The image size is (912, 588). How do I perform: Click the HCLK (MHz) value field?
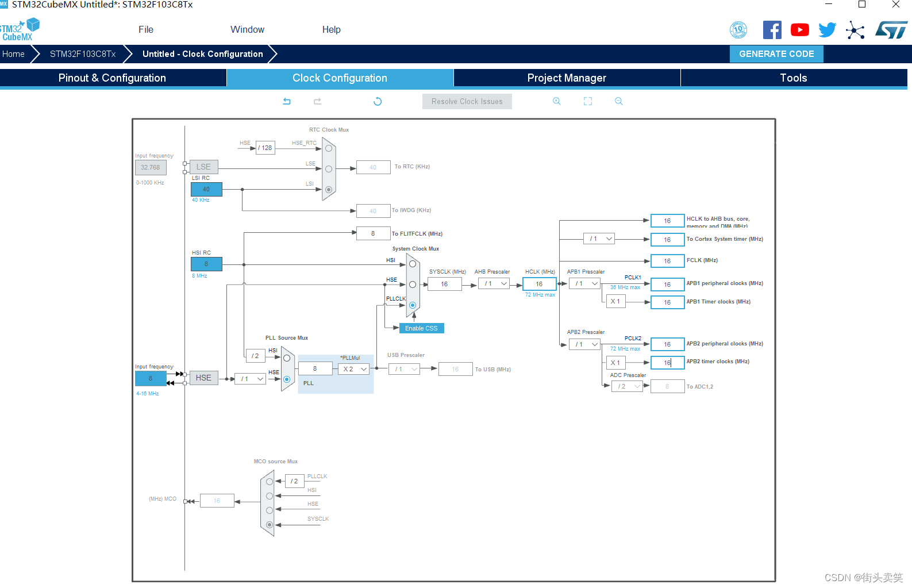(540, 284)
